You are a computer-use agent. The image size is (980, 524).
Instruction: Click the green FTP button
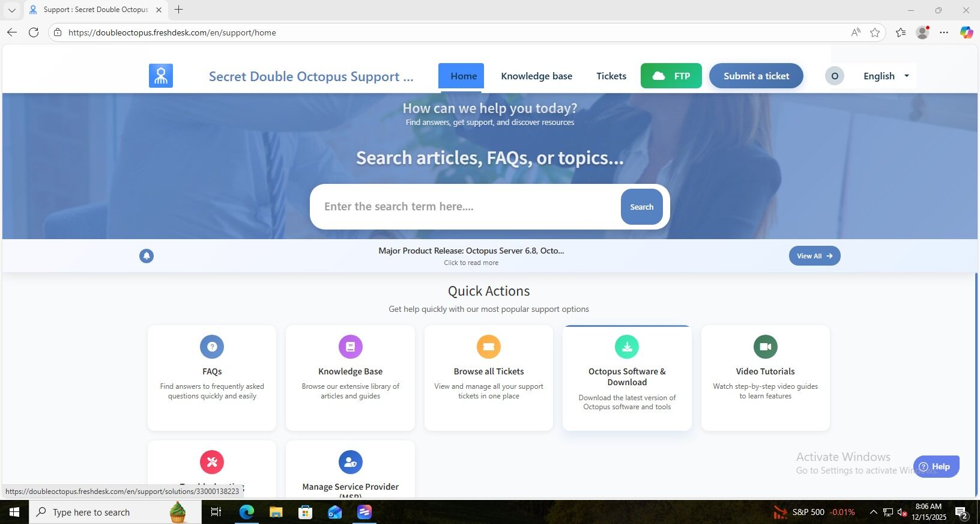[x=671, y=76]
